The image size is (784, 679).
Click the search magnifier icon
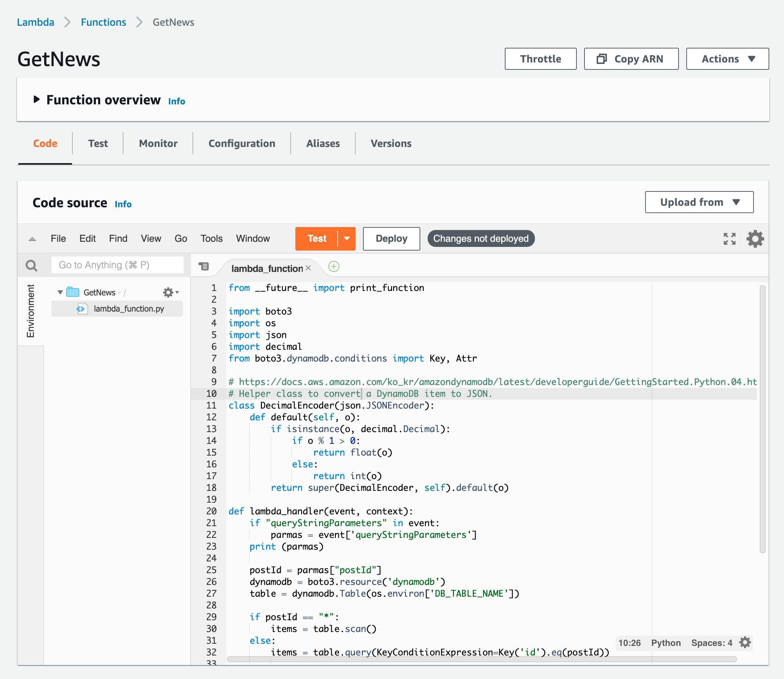(32, 265)
